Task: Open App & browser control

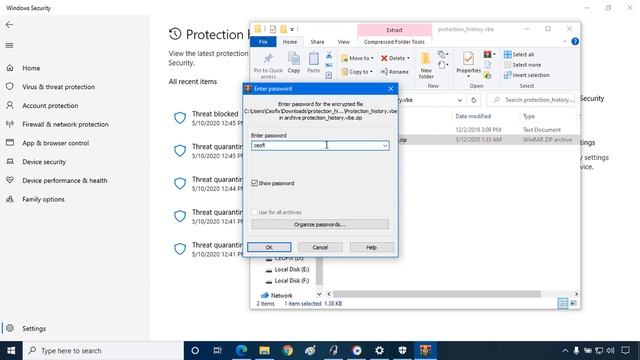Action: pos(56,143)
